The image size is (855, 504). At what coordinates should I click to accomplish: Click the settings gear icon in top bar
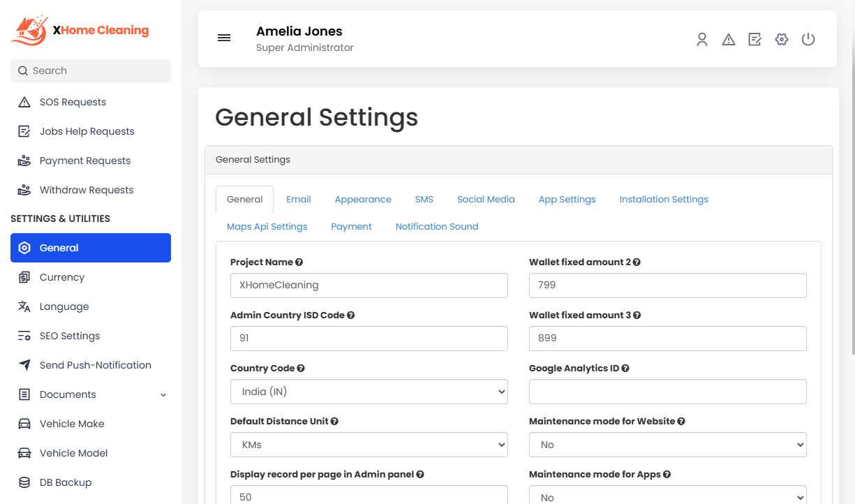[781, 40]
